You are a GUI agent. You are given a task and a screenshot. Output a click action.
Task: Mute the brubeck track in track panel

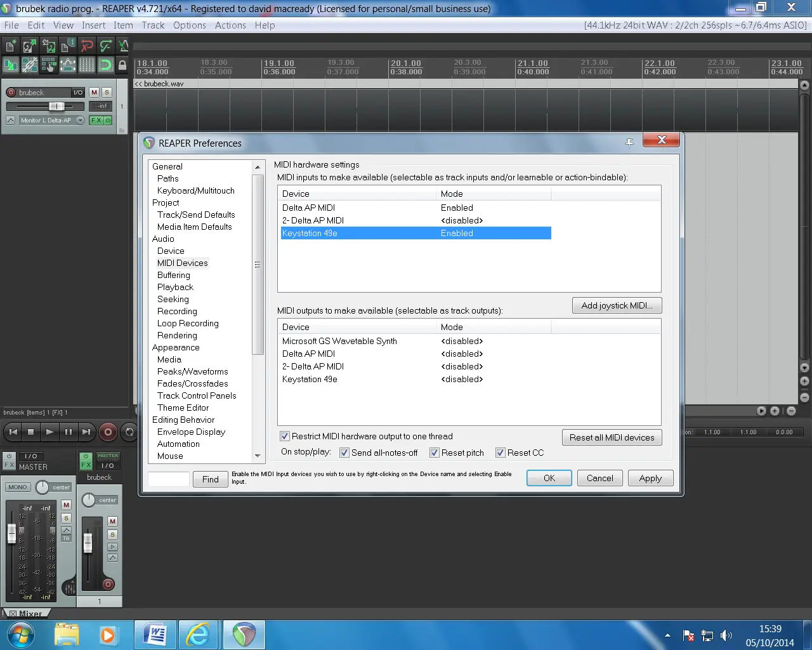click(x=95, y=93)
